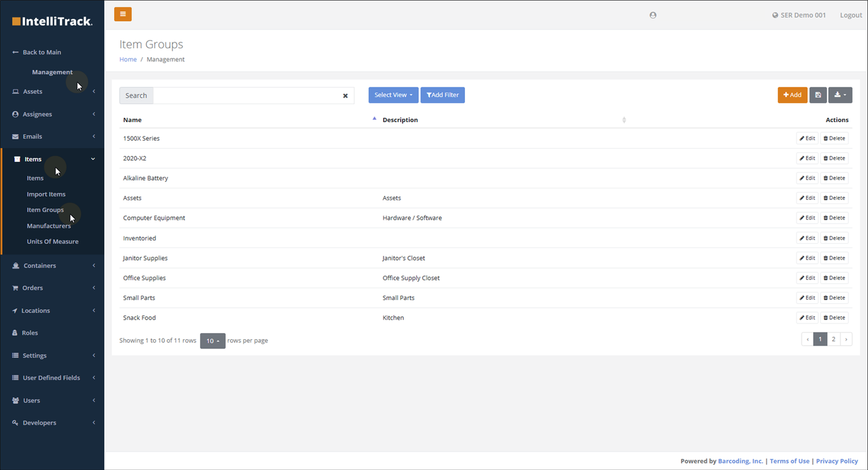Delete the Snack Food row
Viewport: 868px width, 470px height.
pyautogui.click(x=835, y=317)
